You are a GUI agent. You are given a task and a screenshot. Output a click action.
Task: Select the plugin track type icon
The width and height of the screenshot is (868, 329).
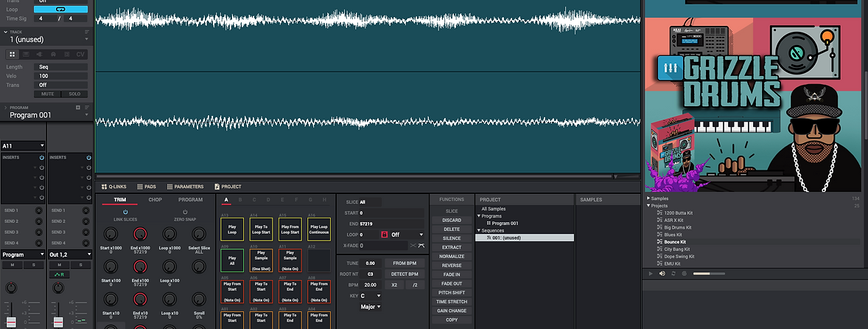(x=39, y=55)
